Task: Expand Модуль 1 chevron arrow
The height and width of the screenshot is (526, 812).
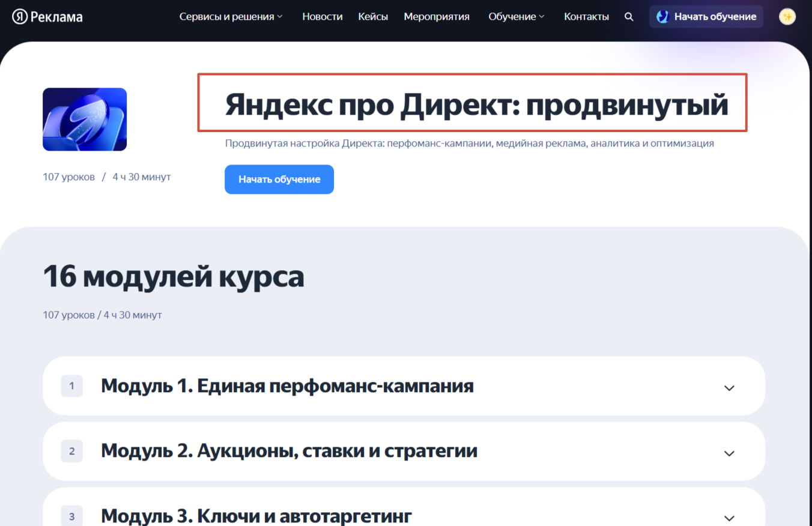Action: [x=729, y=388]
